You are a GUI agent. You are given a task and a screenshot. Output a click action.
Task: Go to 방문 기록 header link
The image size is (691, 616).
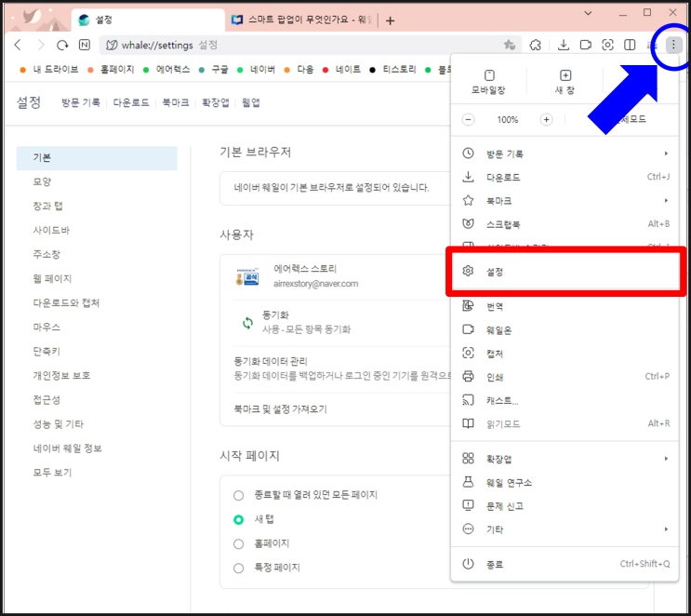click(81, 102)
